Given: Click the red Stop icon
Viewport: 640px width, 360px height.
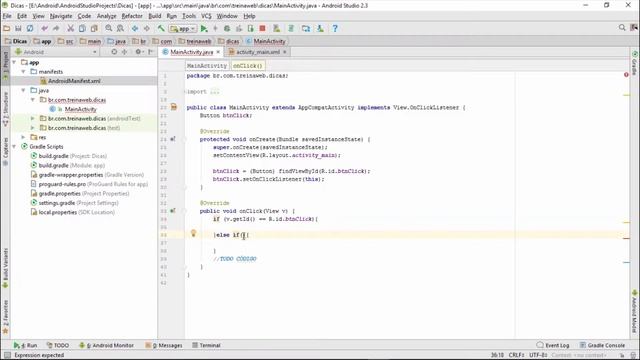Looking at the screenshot, I should [262, 29].
